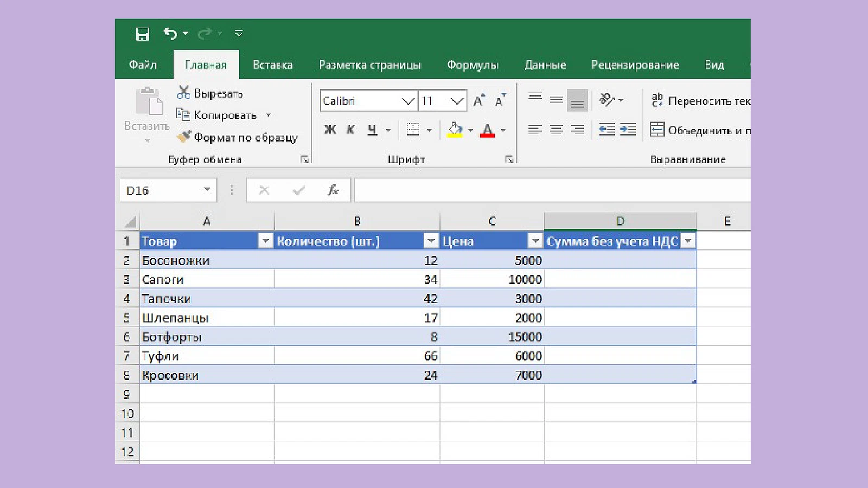
Task: Save the workbook with the floppy icon
Action: click(142, 34)
